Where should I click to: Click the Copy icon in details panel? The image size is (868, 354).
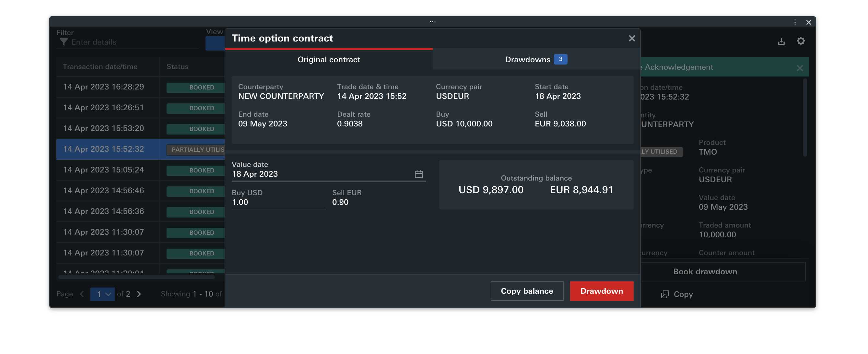pyautogui.click(x=665, y=294)
